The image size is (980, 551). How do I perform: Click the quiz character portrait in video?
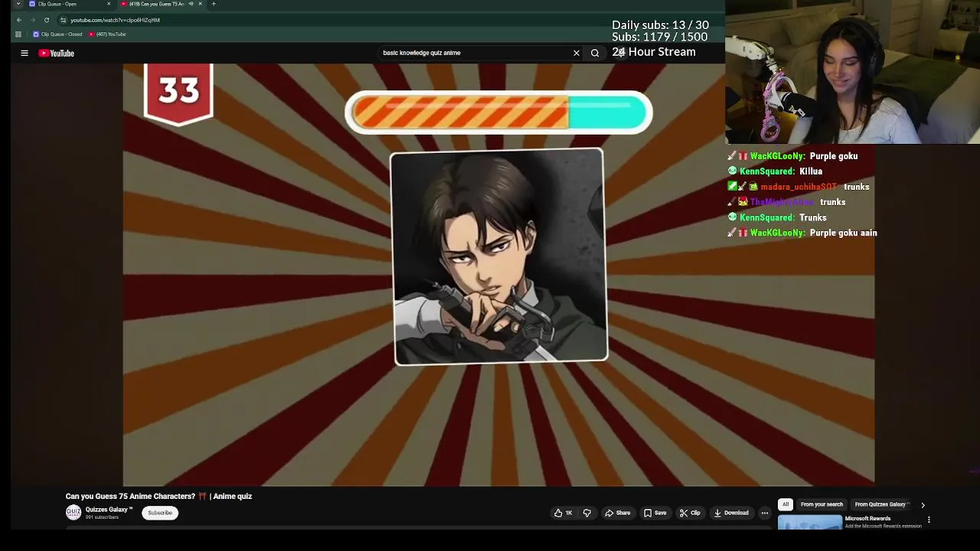pyautogui.click(x=500, y=257)
